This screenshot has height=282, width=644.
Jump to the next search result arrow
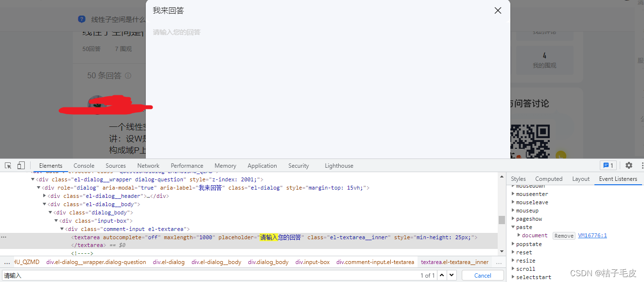[x=452, y=275]
